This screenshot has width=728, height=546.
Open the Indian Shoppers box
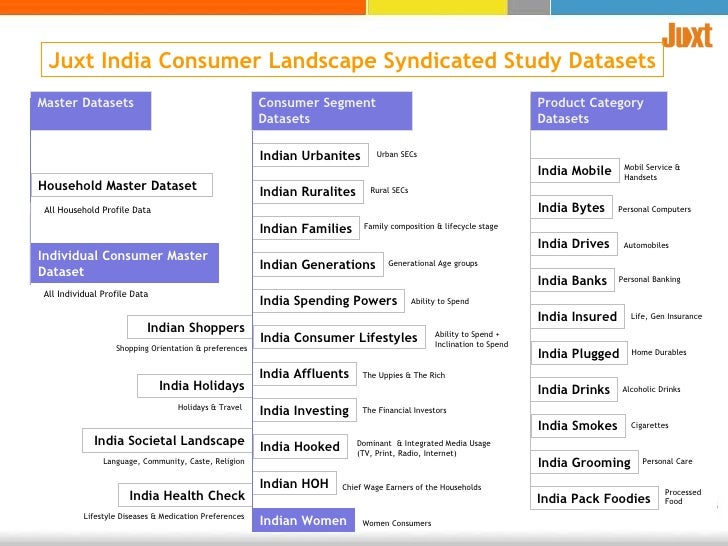click(190, 327)
